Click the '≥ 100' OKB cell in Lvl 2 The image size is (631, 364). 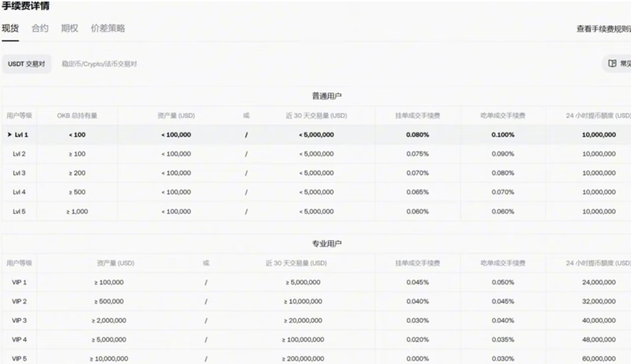point(77,154)
